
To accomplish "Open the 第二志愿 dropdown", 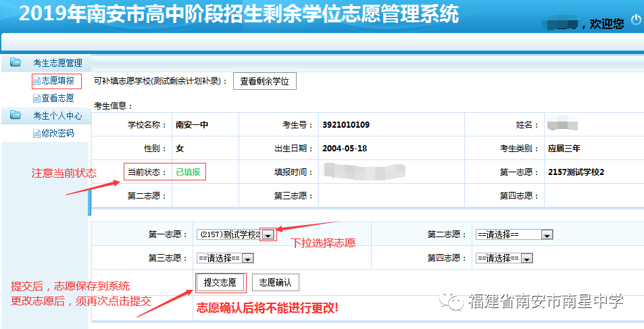I will tap(514, 235).
